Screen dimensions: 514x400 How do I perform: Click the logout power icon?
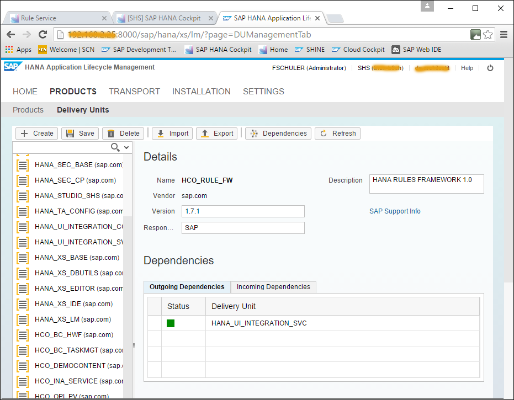(x=490, y=68)
